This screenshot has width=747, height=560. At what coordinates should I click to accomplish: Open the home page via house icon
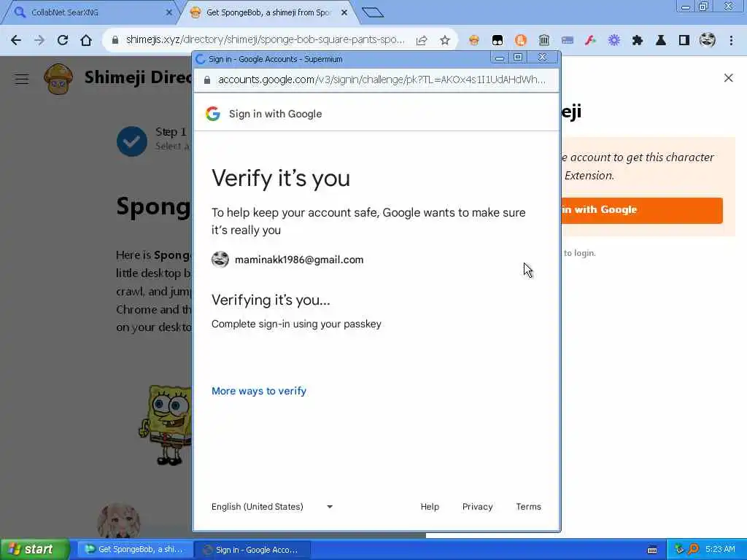point(86,40)
